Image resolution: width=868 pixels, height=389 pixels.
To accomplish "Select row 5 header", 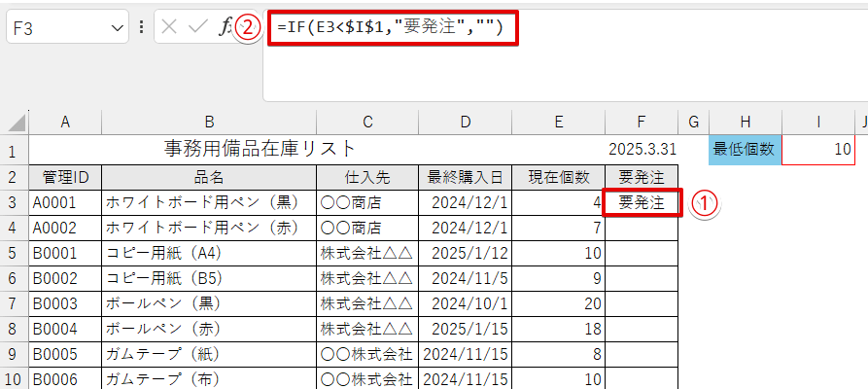I will click(15, 253).
